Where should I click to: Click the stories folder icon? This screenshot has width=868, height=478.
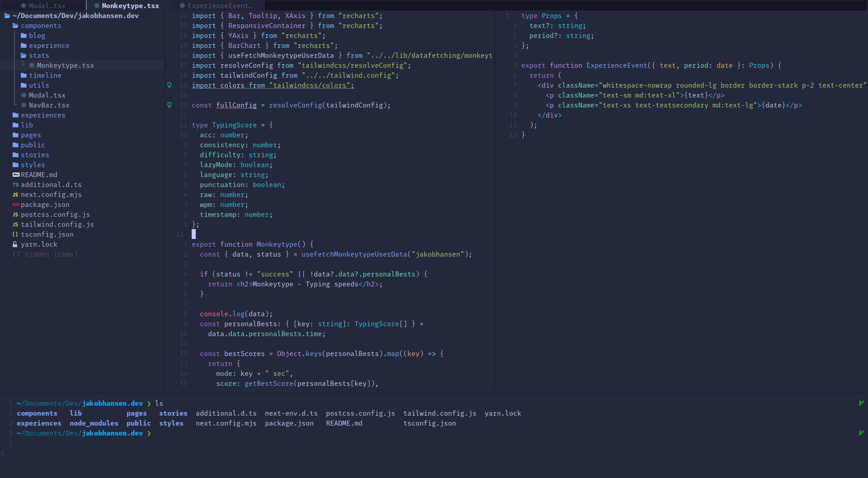15,155
